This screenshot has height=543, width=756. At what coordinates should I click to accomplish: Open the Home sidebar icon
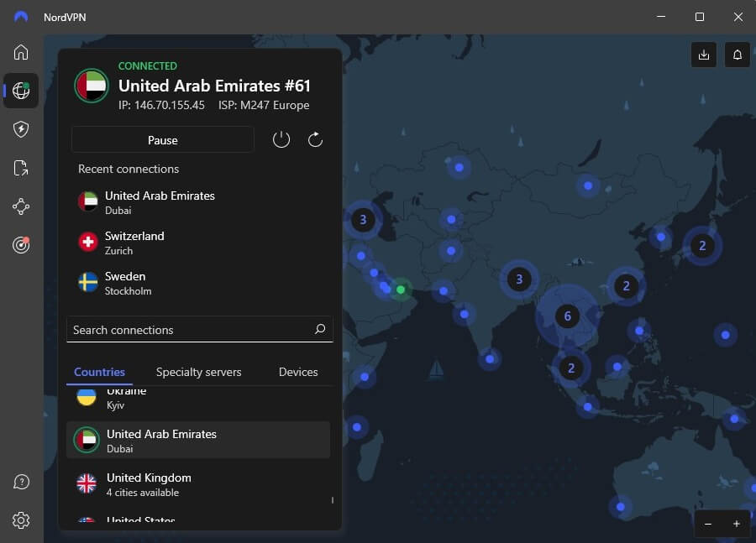pos(21,52)
